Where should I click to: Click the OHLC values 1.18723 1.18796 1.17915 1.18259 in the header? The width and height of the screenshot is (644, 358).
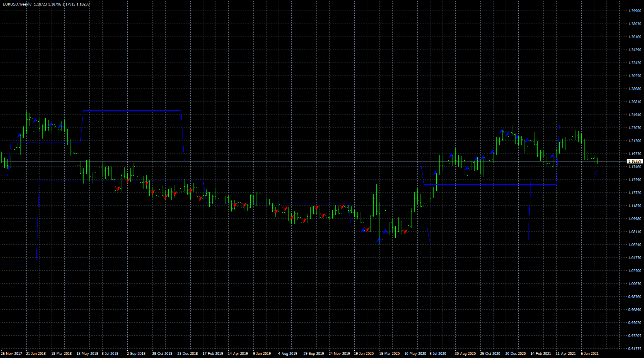tap(62, 4)
